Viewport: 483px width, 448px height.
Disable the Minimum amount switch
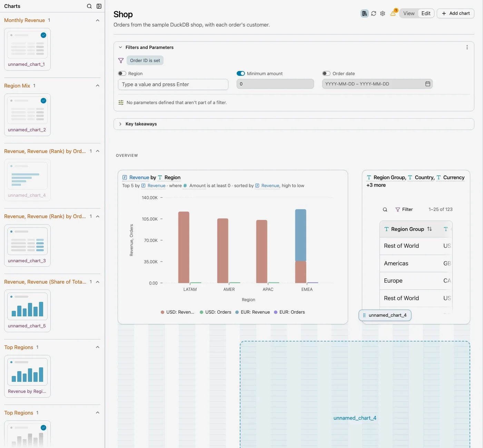[x=241, y=73]
